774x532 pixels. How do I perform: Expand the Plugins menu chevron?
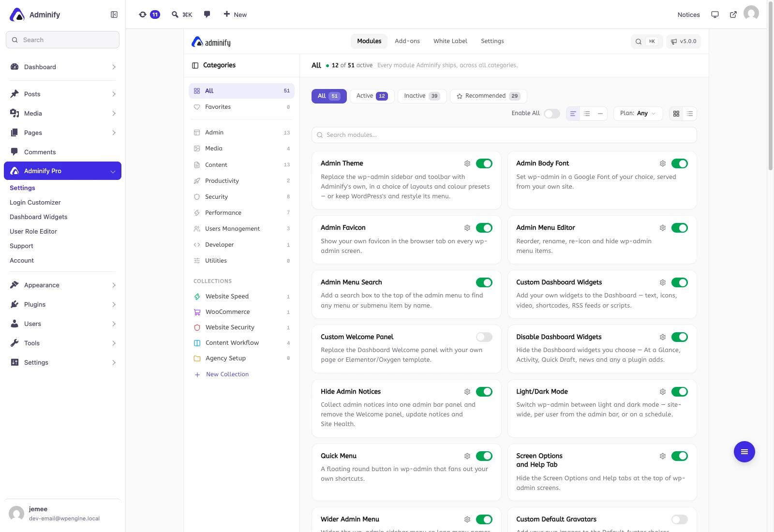114,305
